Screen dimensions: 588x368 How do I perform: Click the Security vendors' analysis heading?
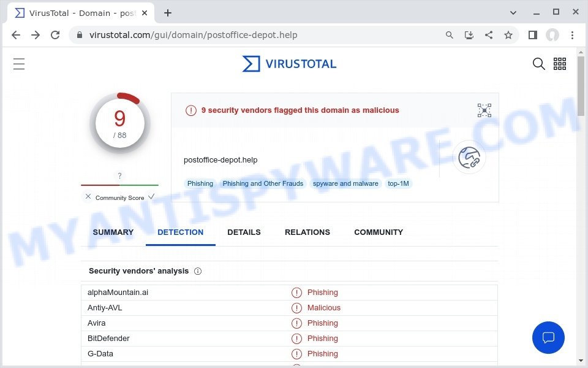point(139,271)
